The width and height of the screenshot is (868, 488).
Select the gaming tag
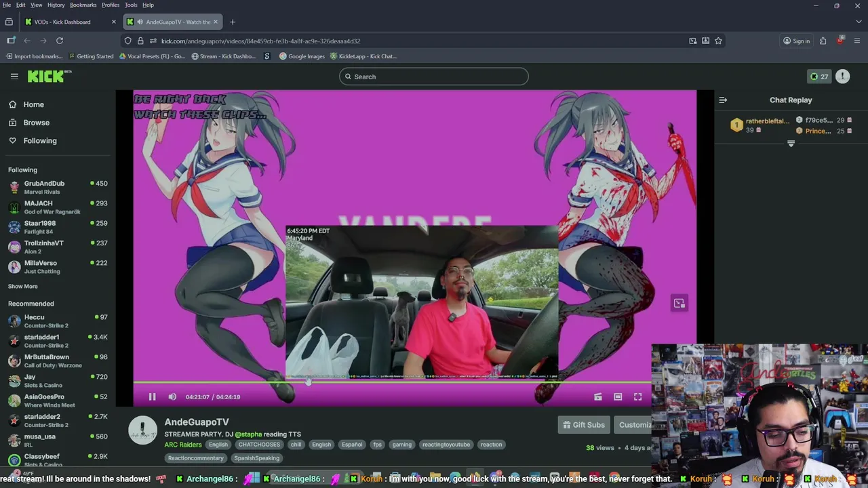(x=401, y=445)
